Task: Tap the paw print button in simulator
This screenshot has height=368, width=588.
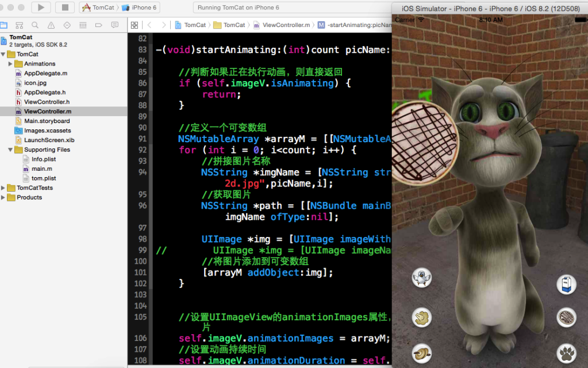Action: tap(566, 354)
